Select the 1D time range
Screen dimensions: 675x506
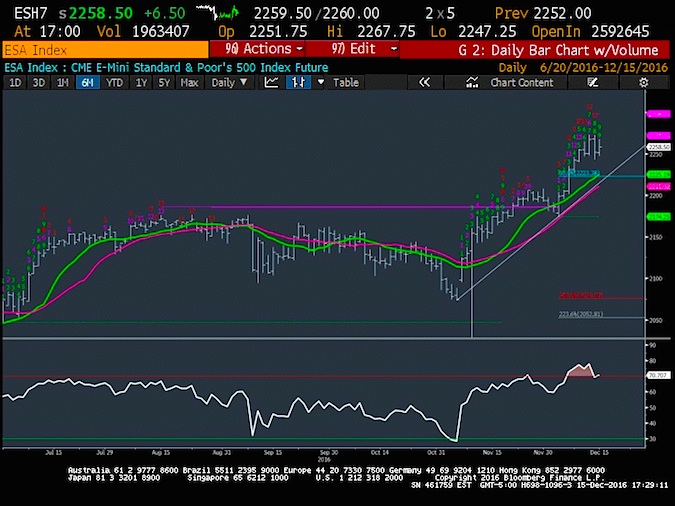[15, 83]
